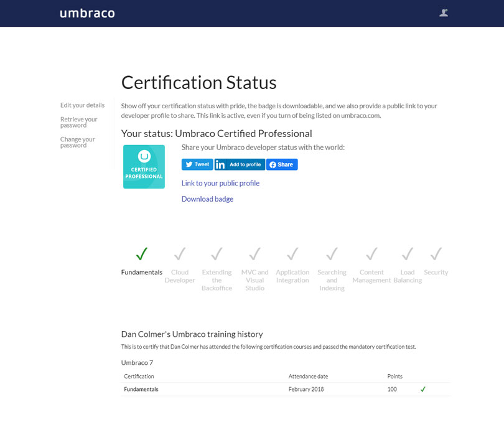
Task: Click the Searching and Indexing label
Action: click(332, 280)
